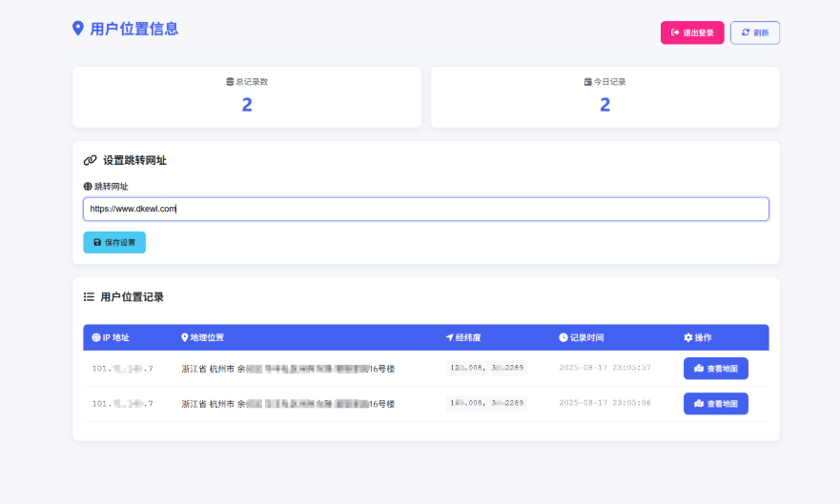Click the 今日记录 label text
This screenshot has width=840, height=504.
[x=609, y=82]
